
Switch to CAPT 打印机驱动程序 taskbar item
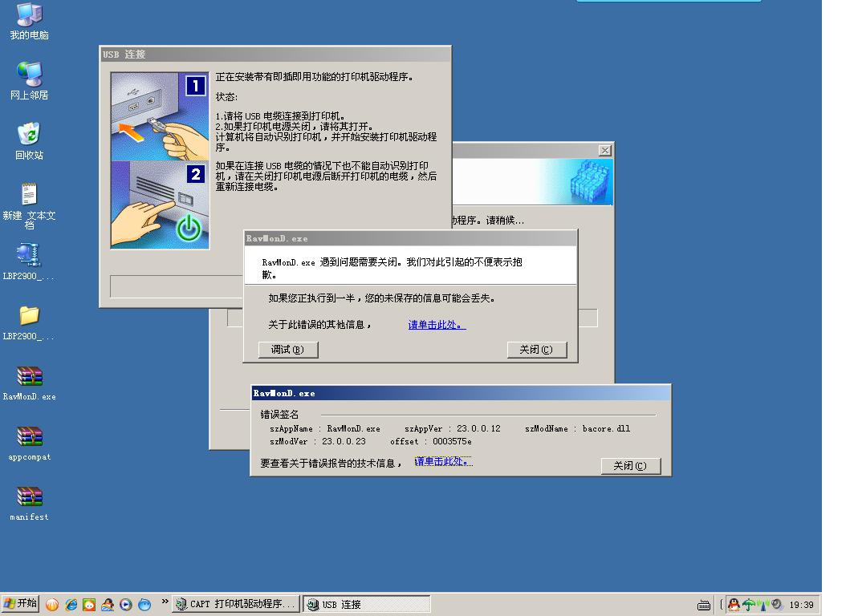click(236, 604)
